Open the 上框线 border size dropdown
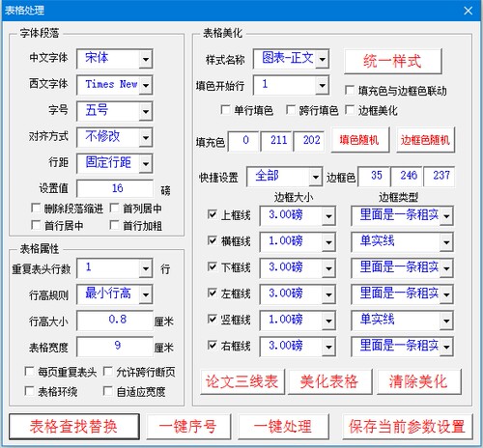483x448 pixels. [328, 215]
